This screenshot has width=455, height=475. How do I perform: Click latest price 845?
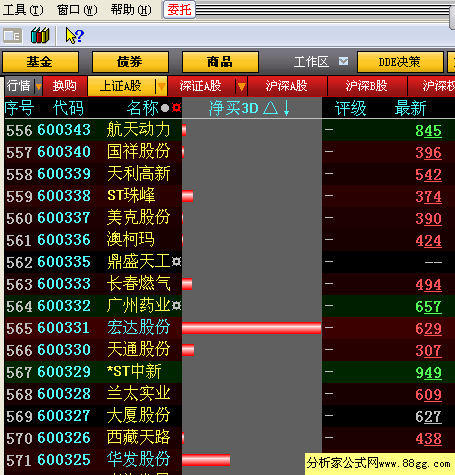428,131
